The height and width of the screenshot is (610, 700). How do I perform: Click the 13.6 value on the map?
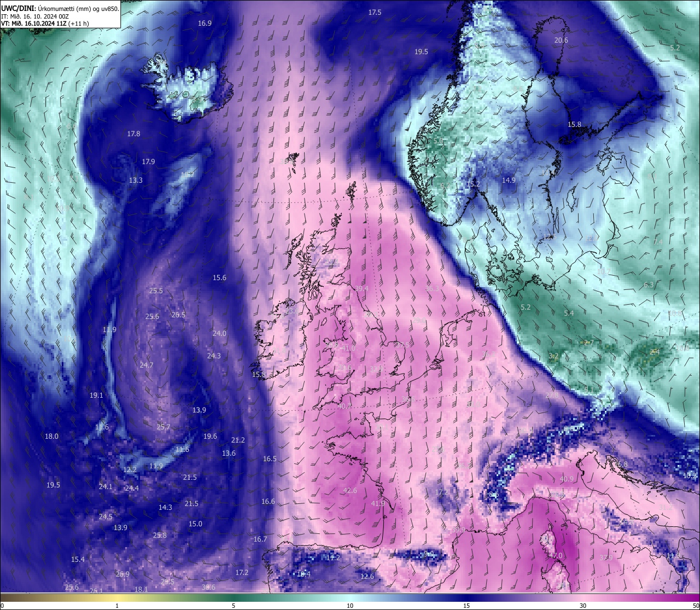[x=229, y=454]
